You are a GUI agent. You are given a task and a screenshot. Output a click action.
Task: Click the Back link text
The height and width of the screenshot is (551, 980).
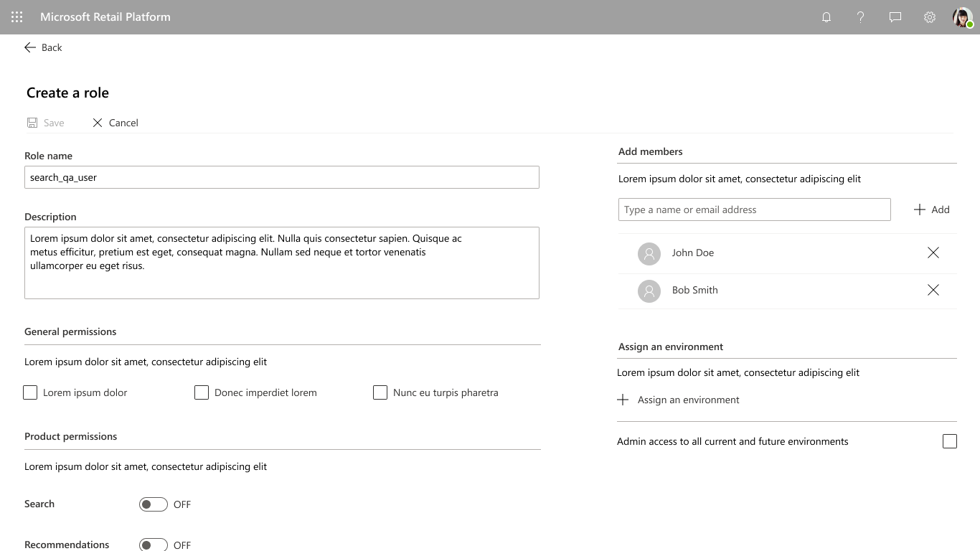coord(52,47)
